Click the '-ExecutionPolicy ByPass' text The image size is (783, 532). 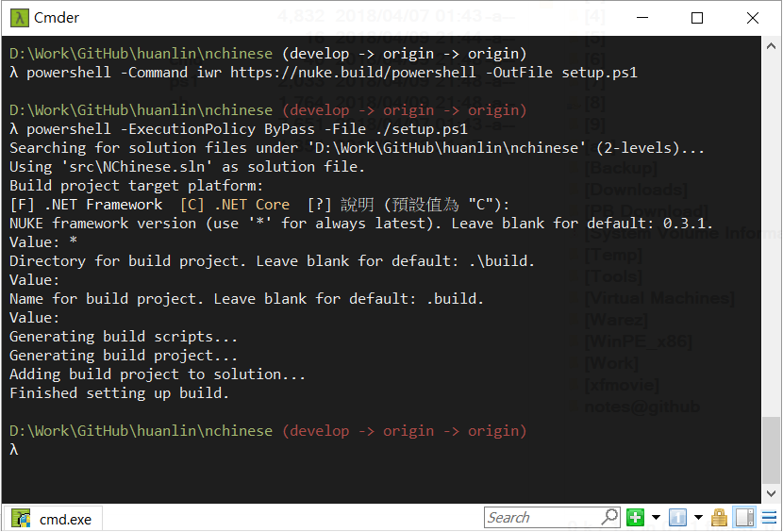pyautogui.click(x=218, y=129)
